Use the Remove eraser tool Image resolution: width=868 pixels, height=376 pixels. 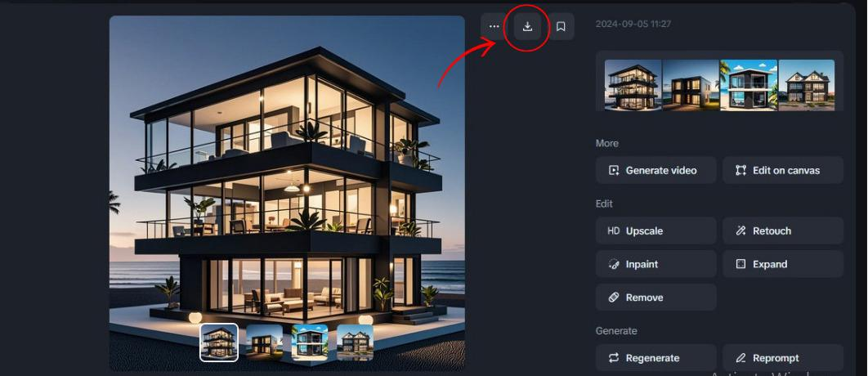point(656,298)
